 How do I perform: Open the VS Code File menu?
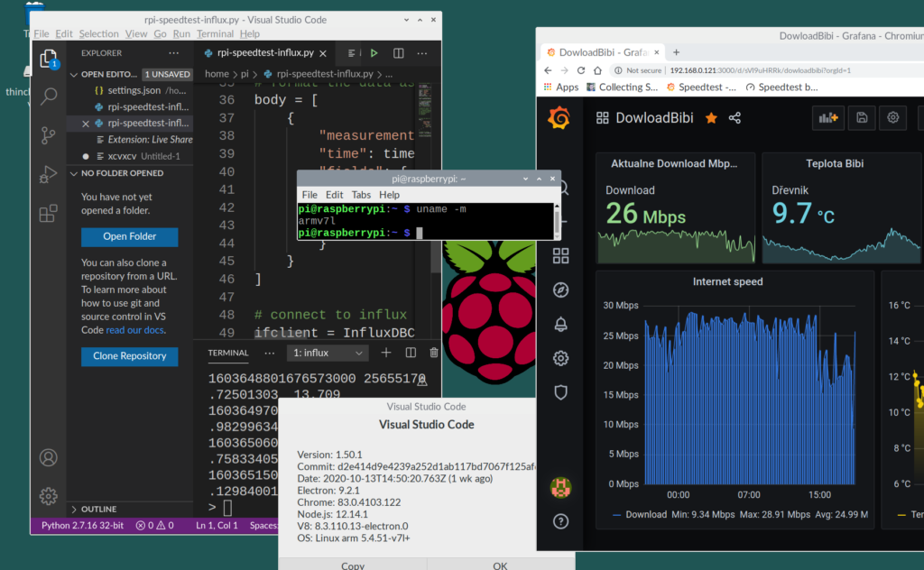coord(42,34)
